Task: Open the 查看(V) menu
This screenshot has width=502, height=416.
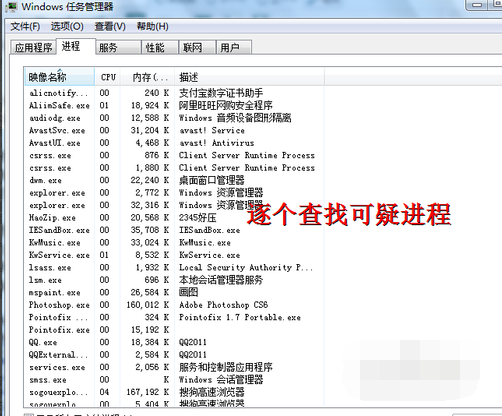Action: click(x=110, y=26)
